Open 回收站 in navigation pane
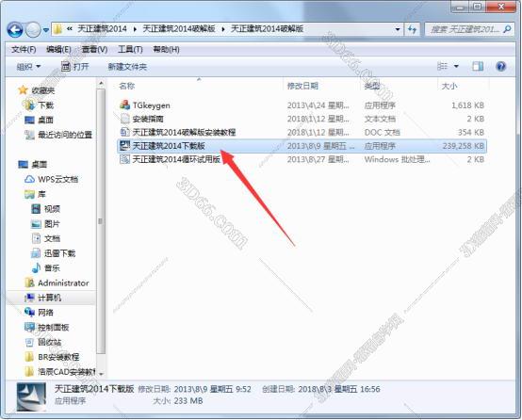The image size is (522, 420). (x=43, y=342)
